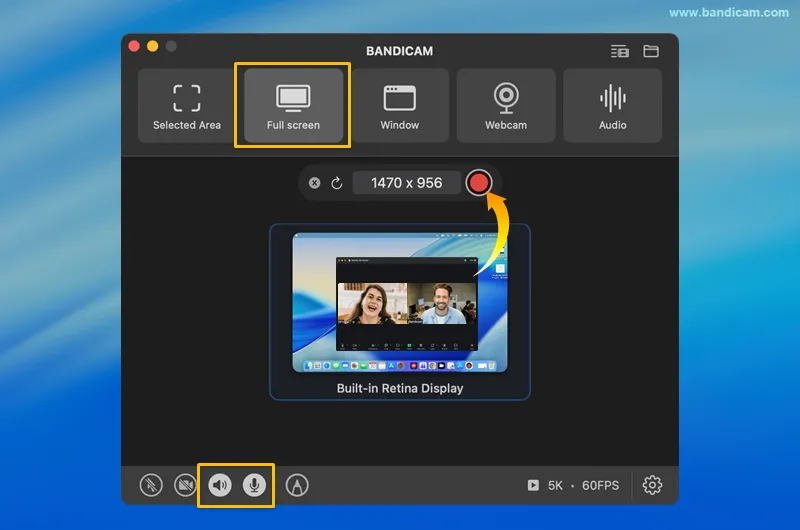Open the drawing pen tool

tap(297, 485)
